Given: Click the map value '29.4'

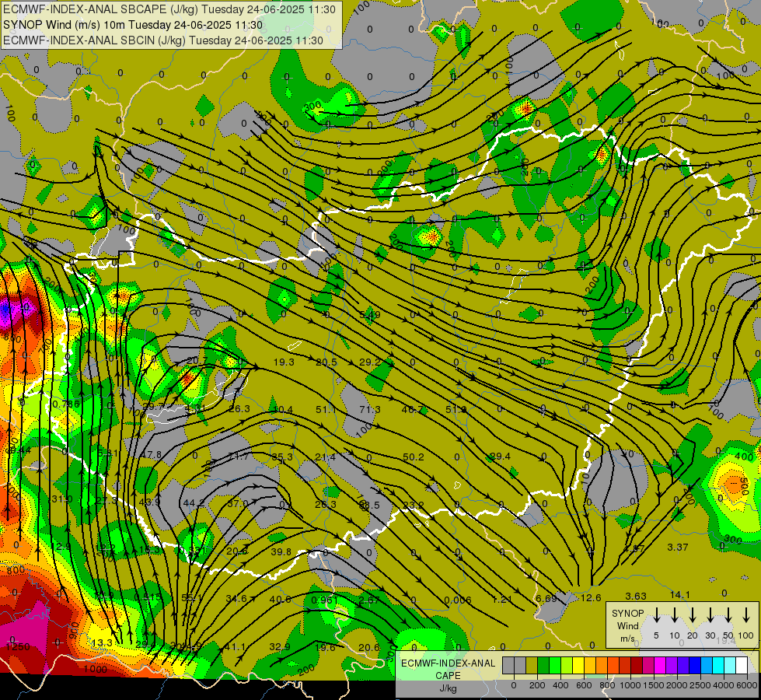Looking at the screenshot, I should click(500, 456).
